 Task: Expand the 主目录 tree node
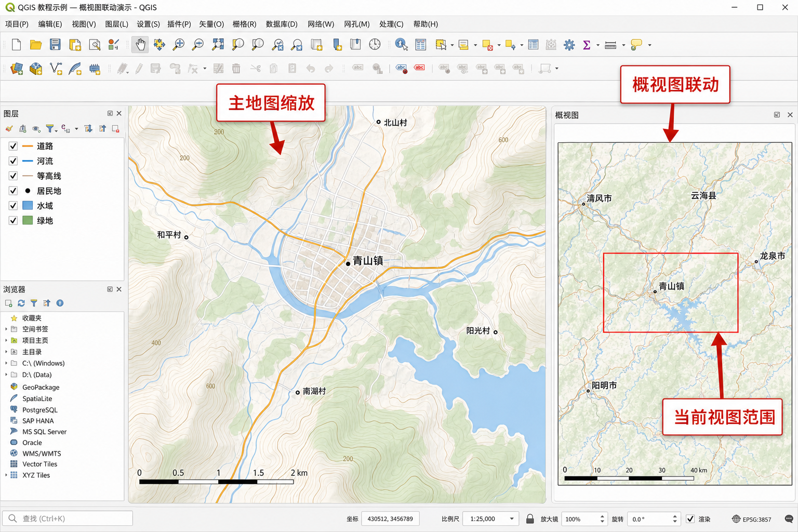pos(6,352)
